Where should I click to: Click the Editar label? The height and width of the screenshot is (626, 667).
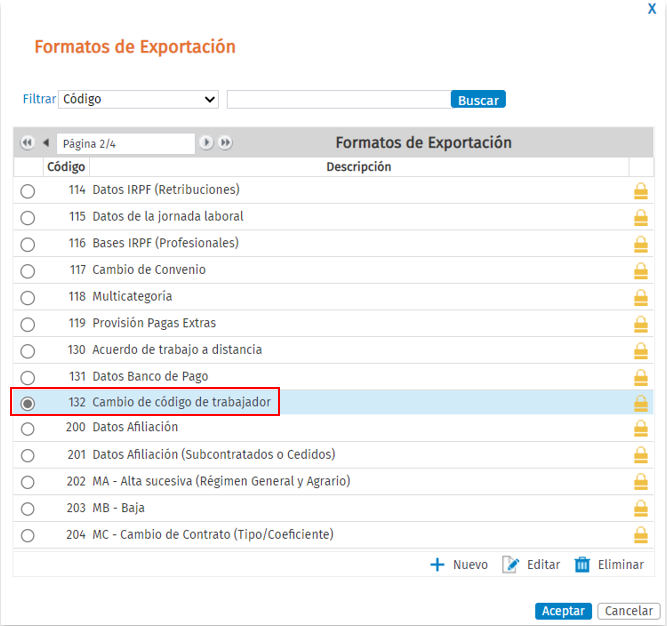click(x=543, y=565)
